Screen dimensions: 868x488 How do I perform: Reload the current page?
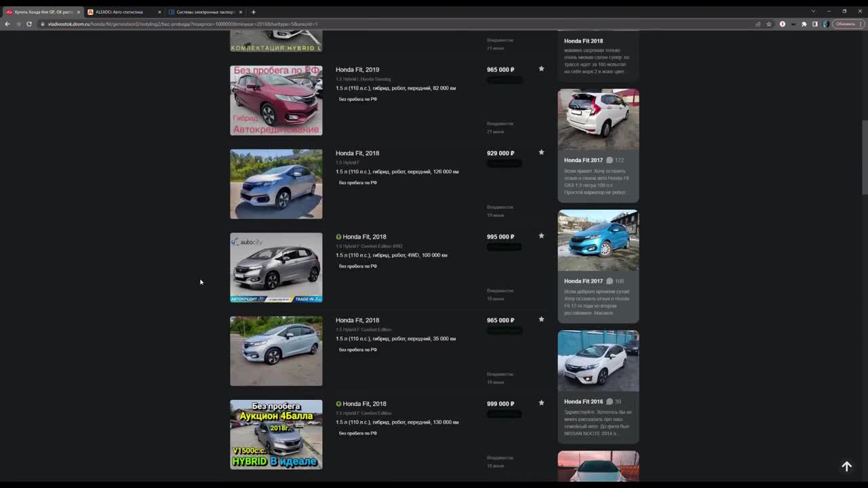click(29, 24)
